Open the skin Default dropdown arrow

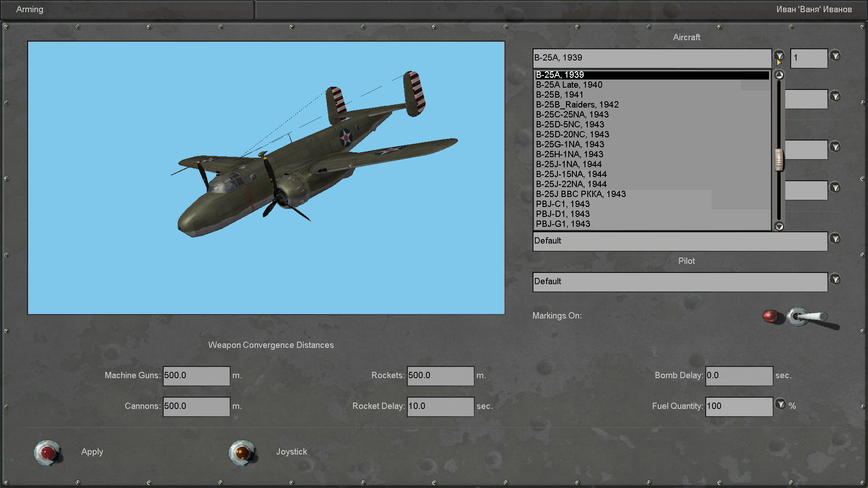[x=835, y=239]
